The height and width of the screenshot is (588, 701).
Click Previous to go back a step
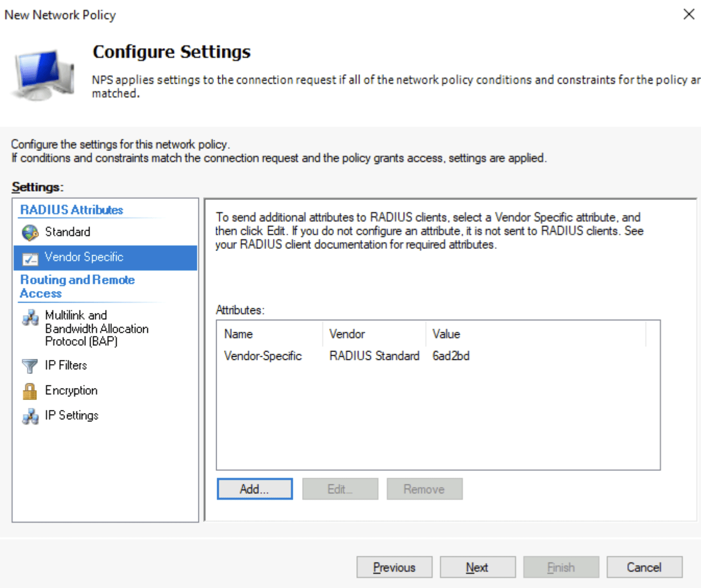394,567
